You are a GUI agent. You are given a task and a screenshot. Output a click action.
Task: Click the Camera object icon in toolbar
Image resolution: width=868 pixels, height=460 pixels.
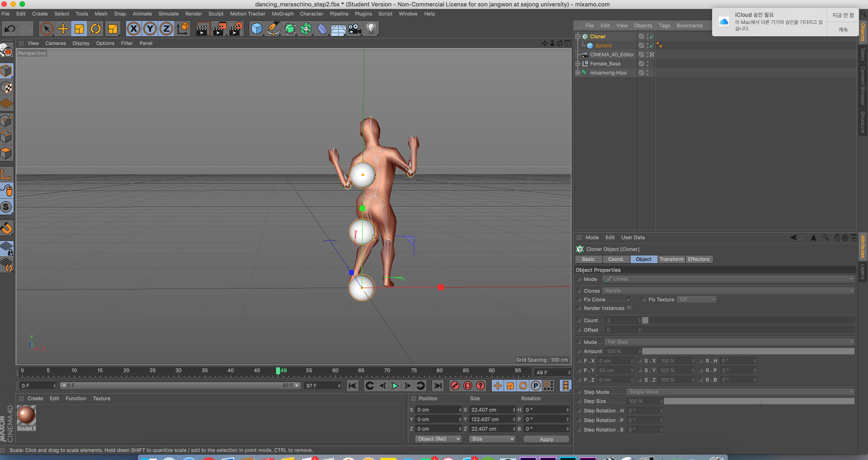(355, 29)
